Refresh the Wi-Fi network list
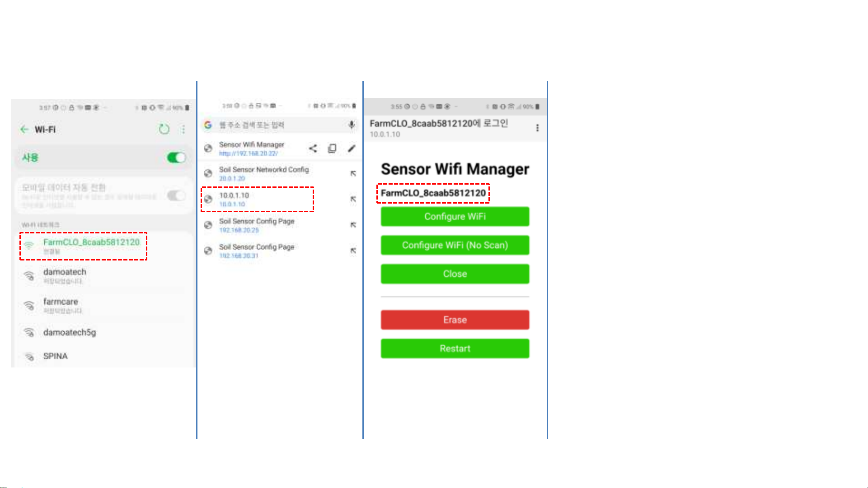The image size is (868, 488). (x=164, y=130)
